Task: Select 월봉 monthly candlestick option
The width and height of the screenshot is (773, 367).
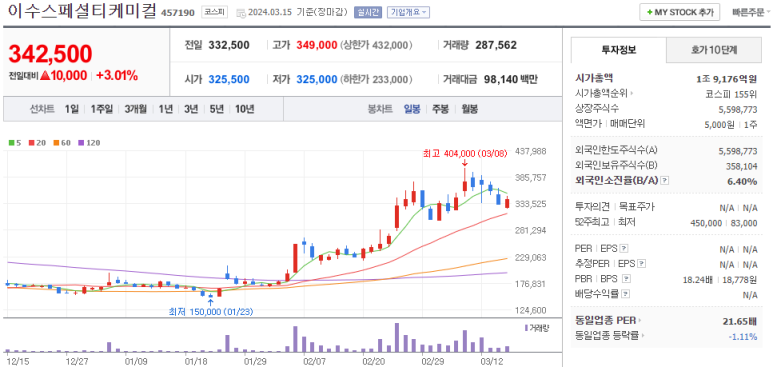Action: (469, 109)
